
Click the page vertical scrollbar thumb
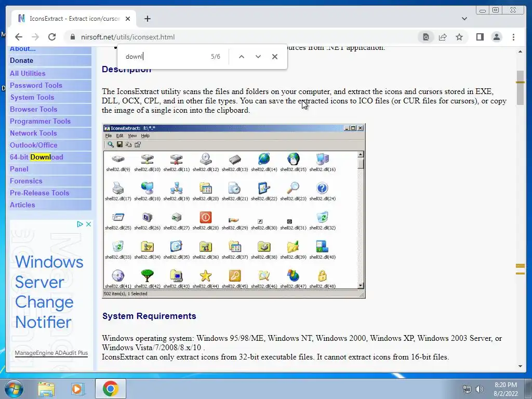coord(520,88)
